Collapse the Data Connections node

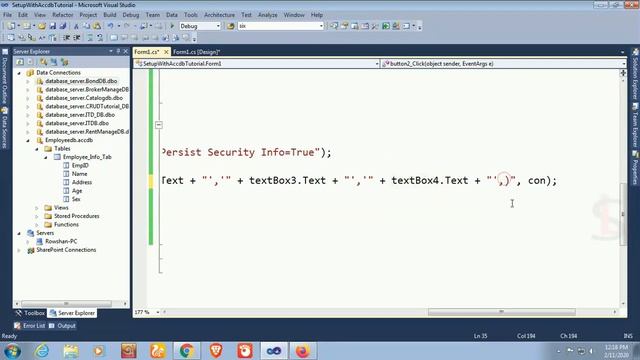click(x=19, y=73)
